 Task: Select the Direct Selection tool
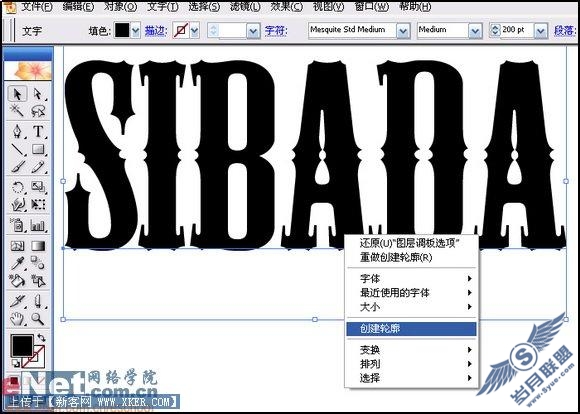pos(38,94)
